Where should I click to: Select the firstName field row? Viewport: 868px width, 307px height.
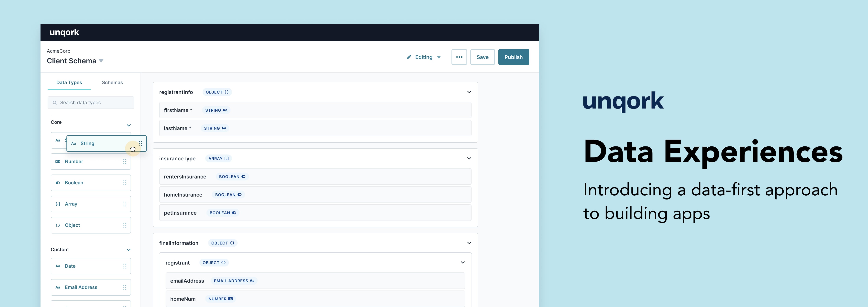click(x=315, y=110)
